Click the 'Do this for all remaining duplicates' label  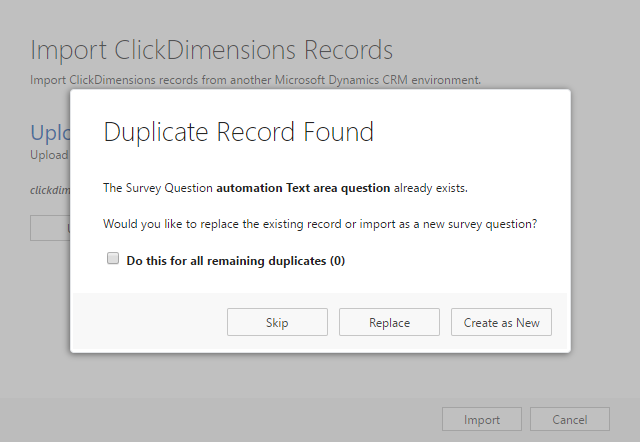point(227,261)
